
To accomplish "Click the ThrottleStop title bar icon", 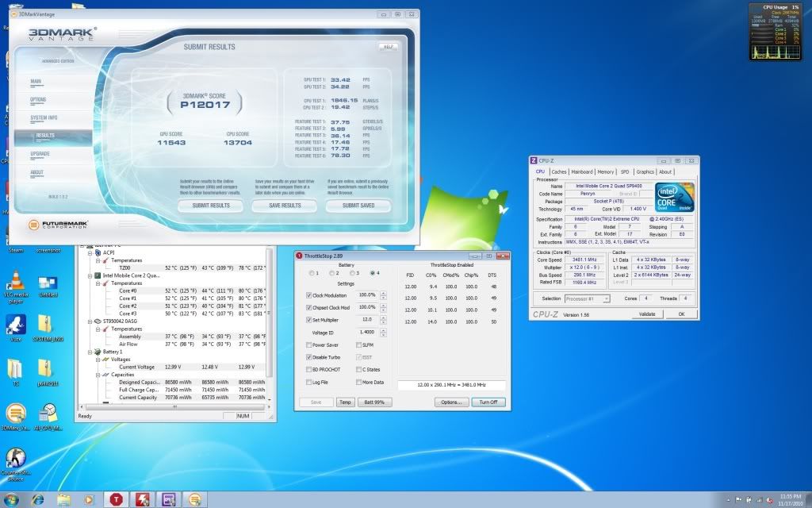I will point(299,256).
